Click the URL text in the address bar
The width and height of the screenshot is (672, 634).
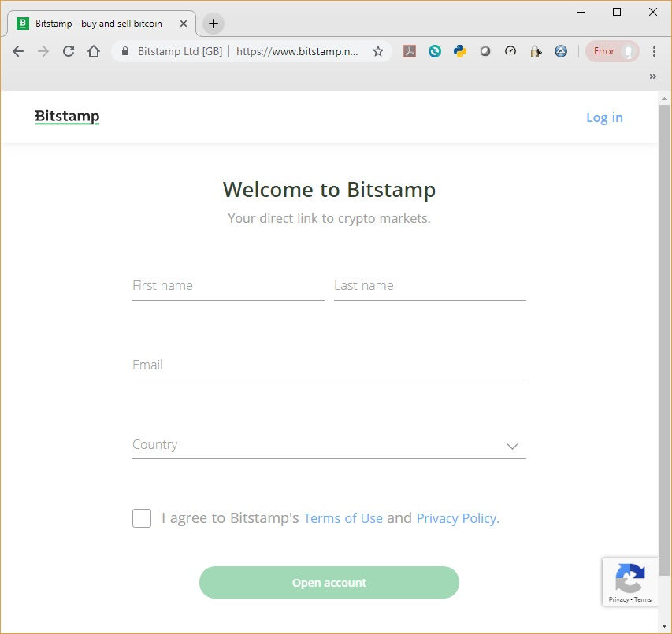point(297,51)
